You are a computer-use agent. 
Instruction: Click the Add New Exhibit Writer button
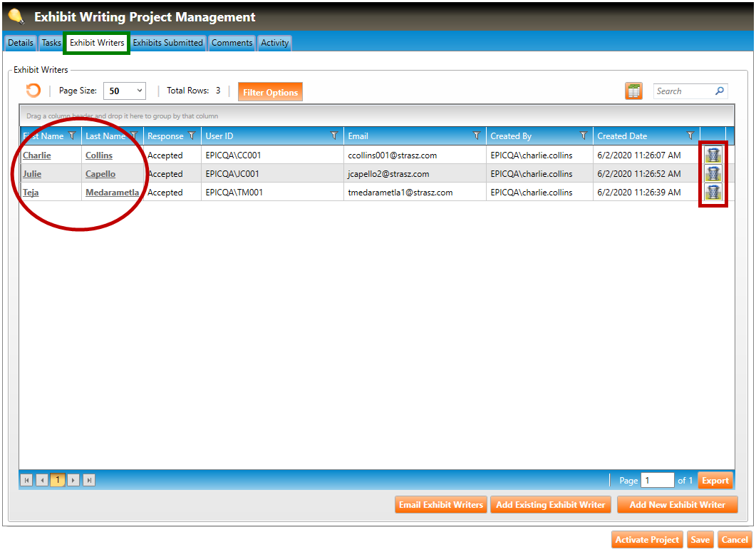677,505
